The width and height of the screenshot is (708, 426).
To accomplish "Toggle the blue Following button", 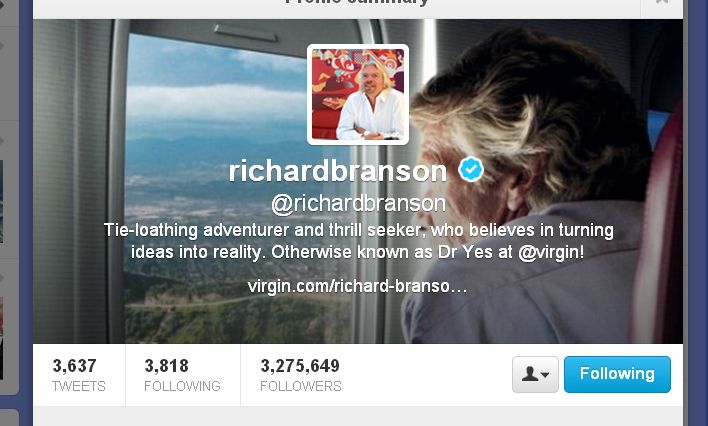I will (617, 374).
